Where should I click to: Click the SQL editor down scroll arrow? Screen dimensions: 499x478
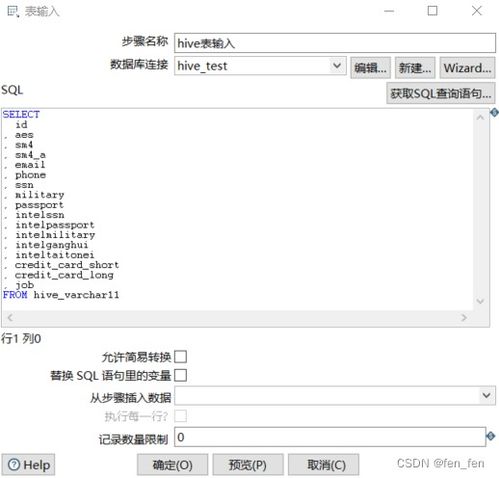tap(480, 301)
